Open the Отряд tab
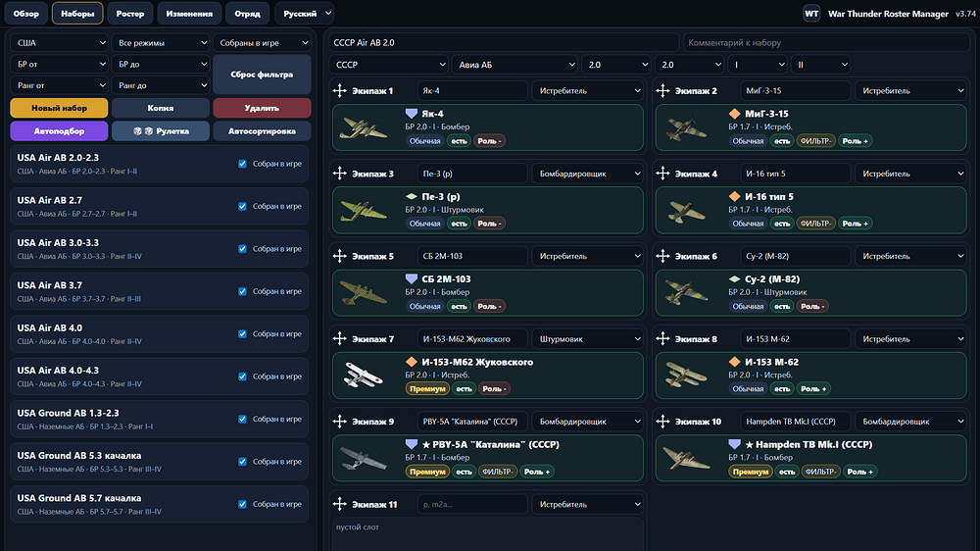 (248, 13)
